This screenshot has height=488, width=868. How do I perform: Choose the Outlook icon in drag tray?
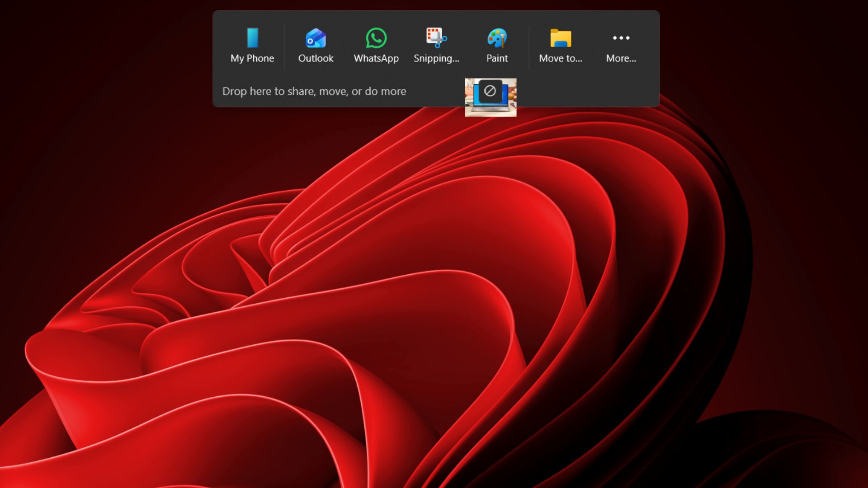pos(316,38)
